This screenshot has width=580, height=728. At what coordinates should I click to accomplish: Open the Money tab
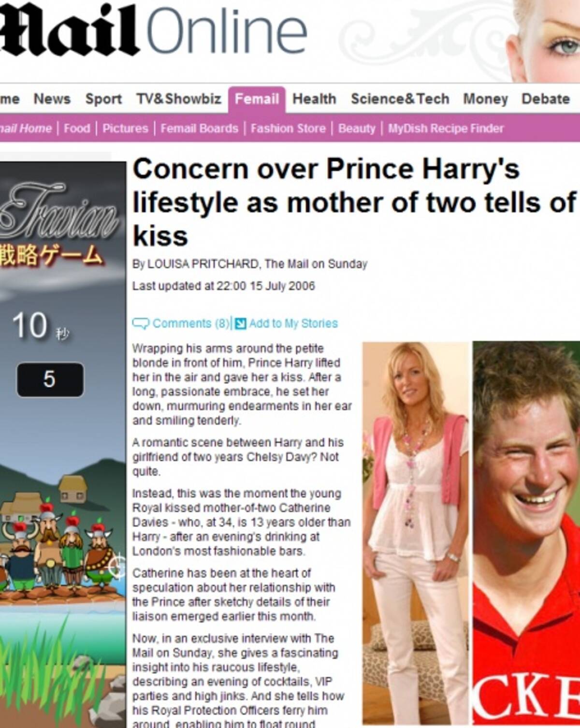coord(485,99)
